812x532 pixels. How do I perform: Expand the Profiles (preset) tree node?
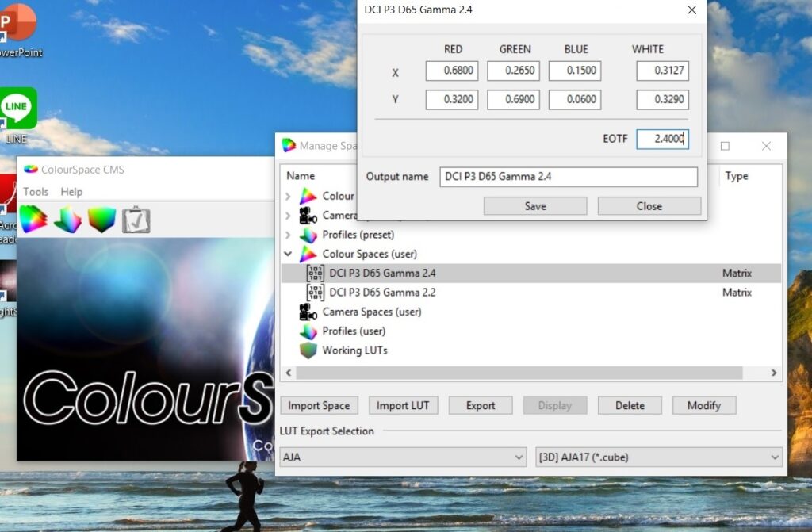point(289,235)
